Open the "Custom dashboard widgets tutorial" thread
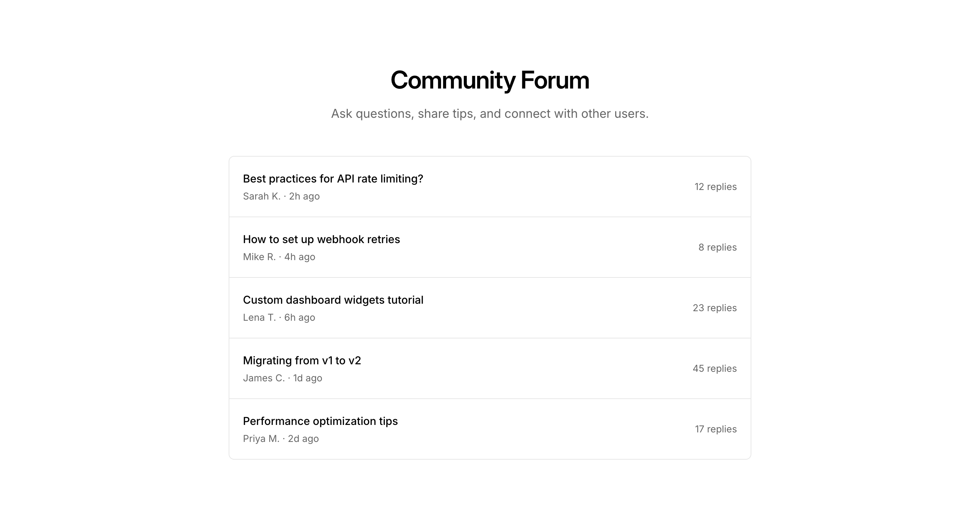Viewport: 980px width, 525px height. (333, 300)
